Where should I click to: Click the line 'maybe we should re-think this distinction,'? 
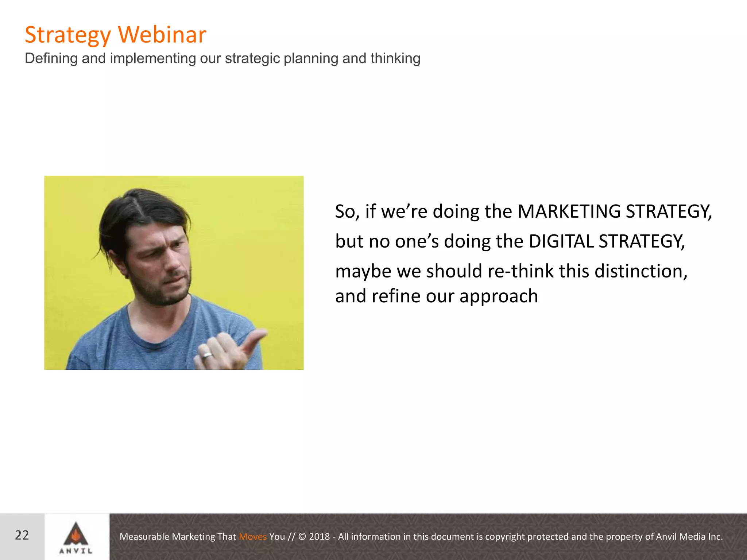coord(511,271)
